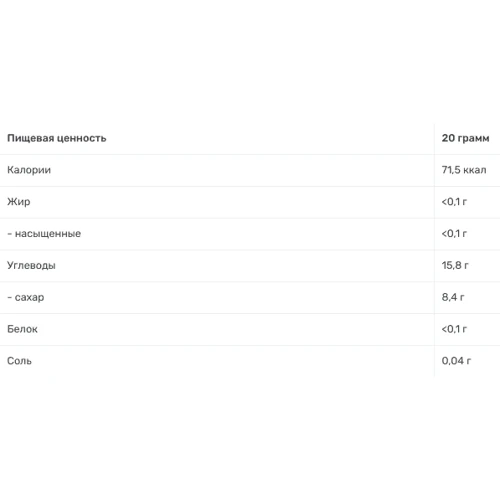Image resolution: width=500 pixels, height=500 pixels.
Task: Select the fat value '<0,1 г'
Action: 454,202
